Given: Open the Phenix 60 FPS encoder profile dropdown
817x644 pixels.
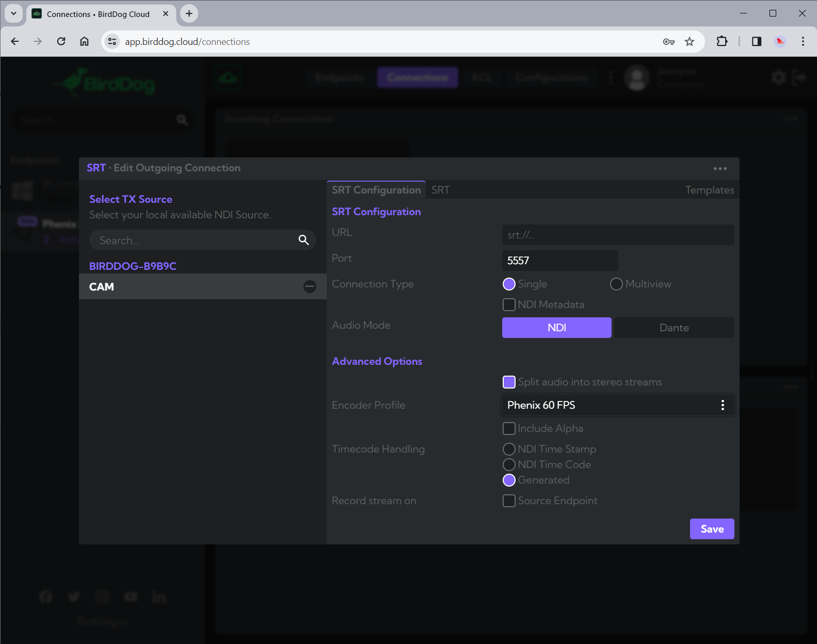Looking at the screenshot, I should pos(618,405).
